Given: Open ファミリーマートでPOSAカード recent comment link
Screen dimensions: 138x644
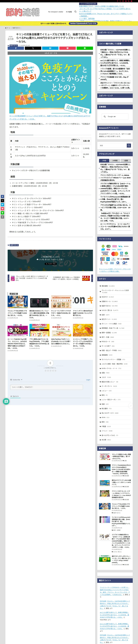Looking at the screenshot, I should [115, 591].
